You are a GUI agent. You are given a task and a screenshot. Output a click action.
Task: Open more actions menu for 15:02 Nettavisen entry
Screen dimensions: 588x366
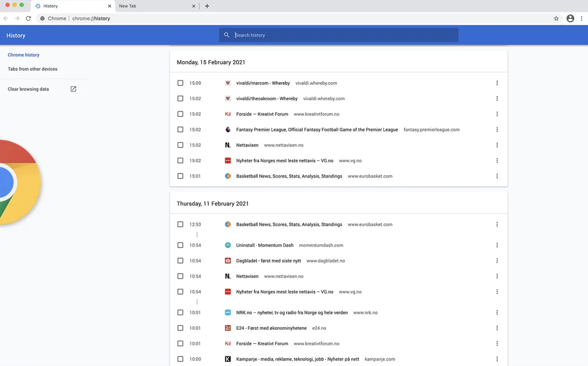[x=497, y=145]
